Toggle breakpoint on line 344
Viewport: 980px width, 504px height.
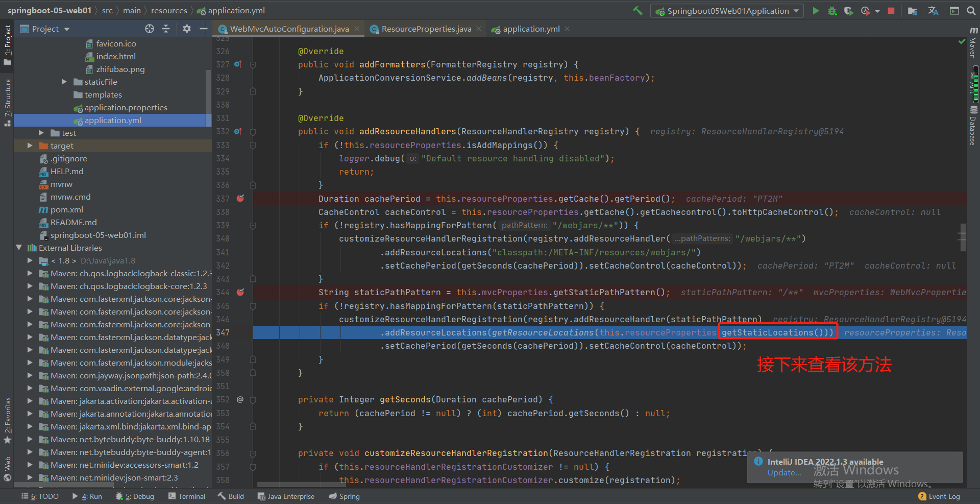coord(240,292)
